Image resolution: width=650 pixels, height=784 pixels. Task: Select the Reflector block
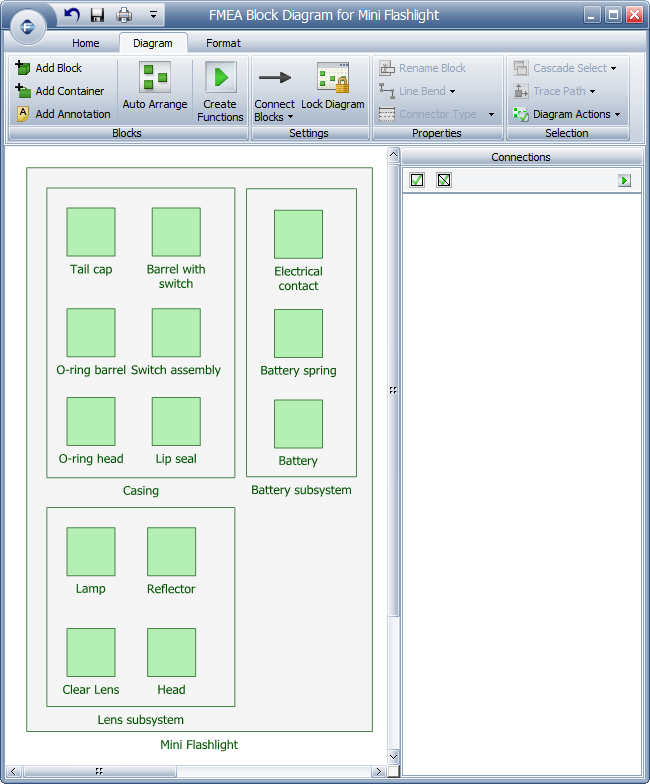coord(172,552)
